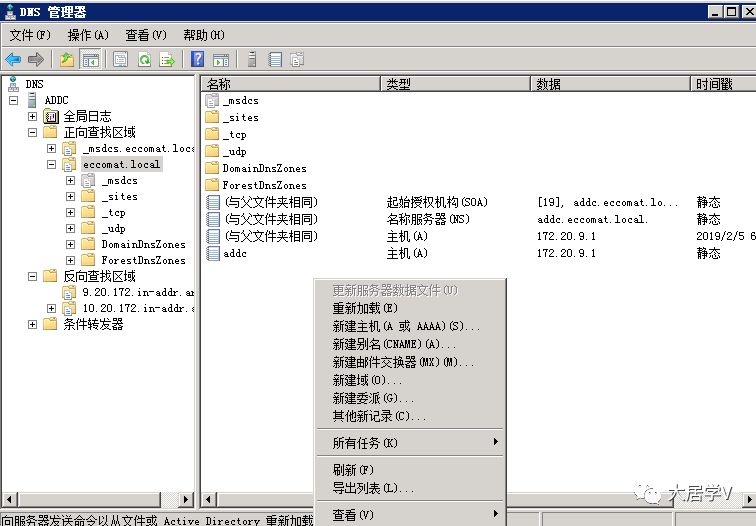
Task: Click the Export List toolbar icon
Action: (167, 60)
